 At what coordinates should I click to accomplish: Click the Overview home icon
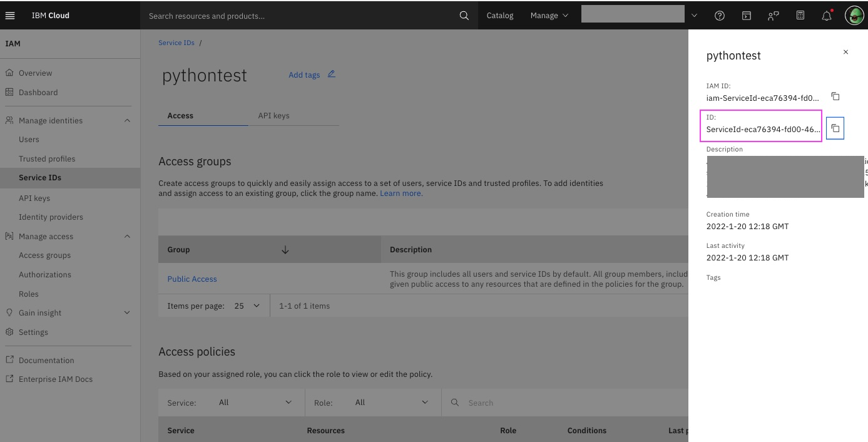pyautogui.click(x=9, y=73)
